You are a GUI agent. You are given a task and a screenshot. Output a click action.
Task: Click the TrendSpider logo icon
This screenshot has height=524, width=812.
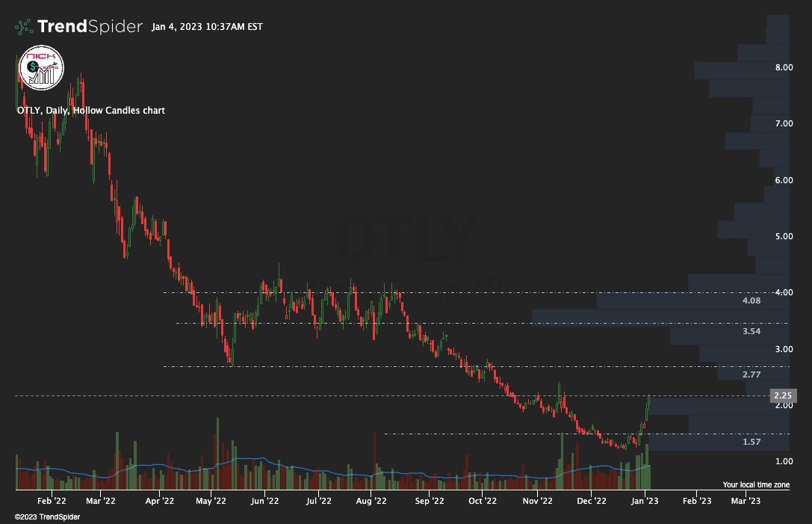pos(24,26)
